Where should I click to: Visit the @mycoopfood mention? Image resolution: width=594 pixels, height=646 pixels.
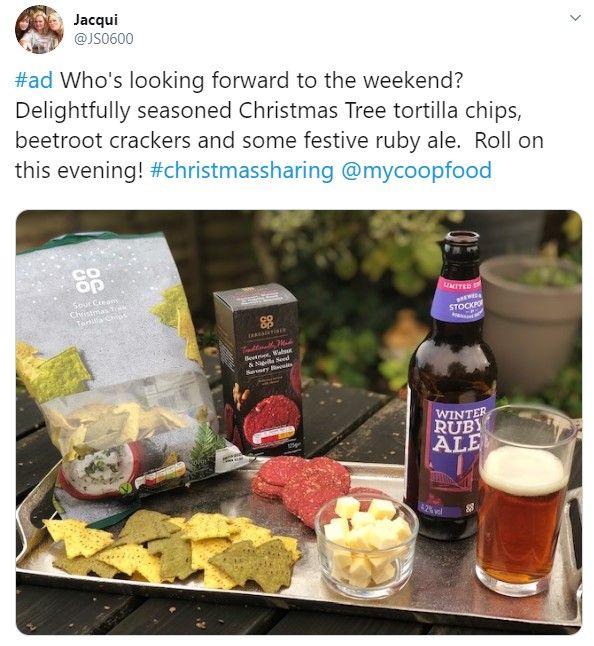coord(416,171)
